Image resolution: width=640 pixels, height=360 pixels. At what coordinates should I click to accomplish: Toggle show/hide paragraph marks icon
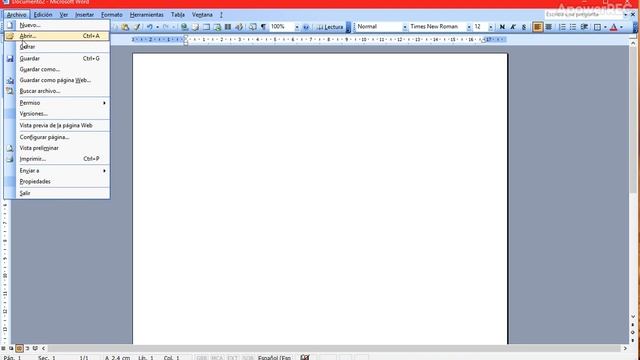click(264, 27)
